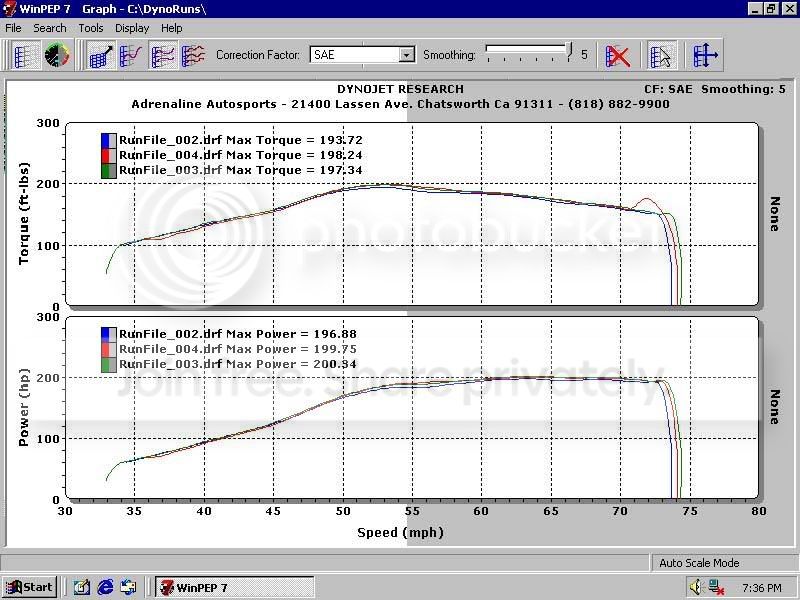Screen dimensions: 800x600
Task: Click the Speed (mph) axis label
Action: point(400,533)
